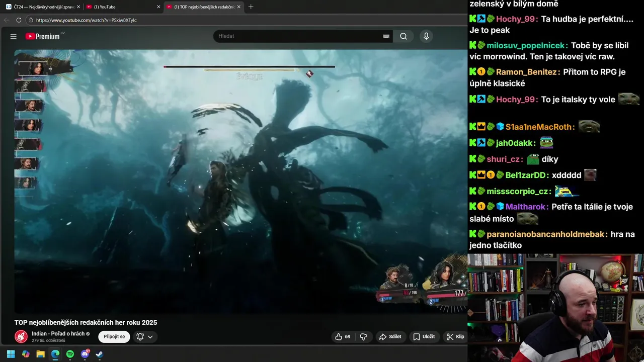Go back with the browser back arrow
This screenshot has height=362, width=644.
[x=7, y=20]
